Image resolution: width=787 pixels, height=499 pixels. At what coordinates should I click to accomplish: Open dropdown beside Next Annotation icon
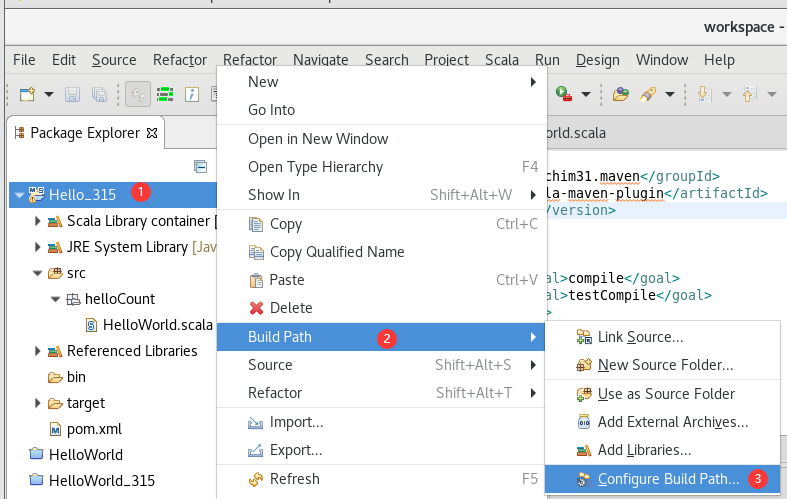[726, 94]
